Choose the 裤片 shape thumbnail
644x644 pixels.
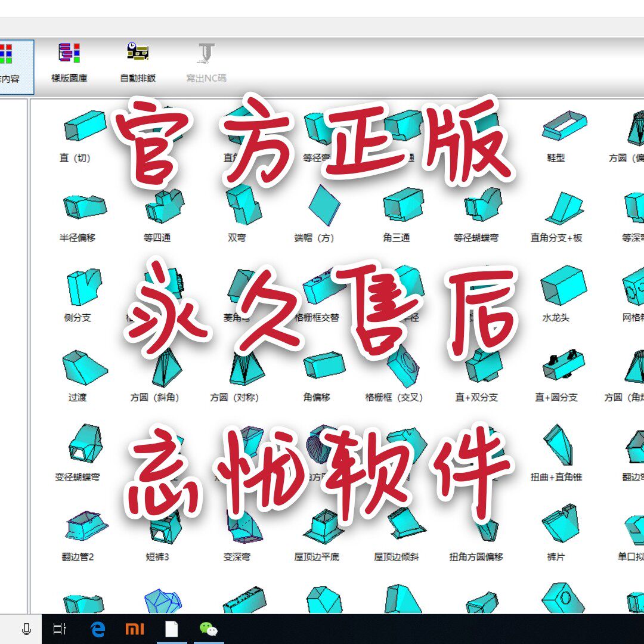tap(561, 524)
